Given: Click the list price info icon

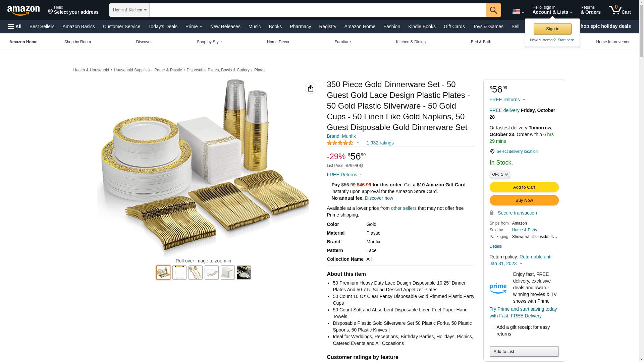Looking at the screenshot, I should [361, 166].
